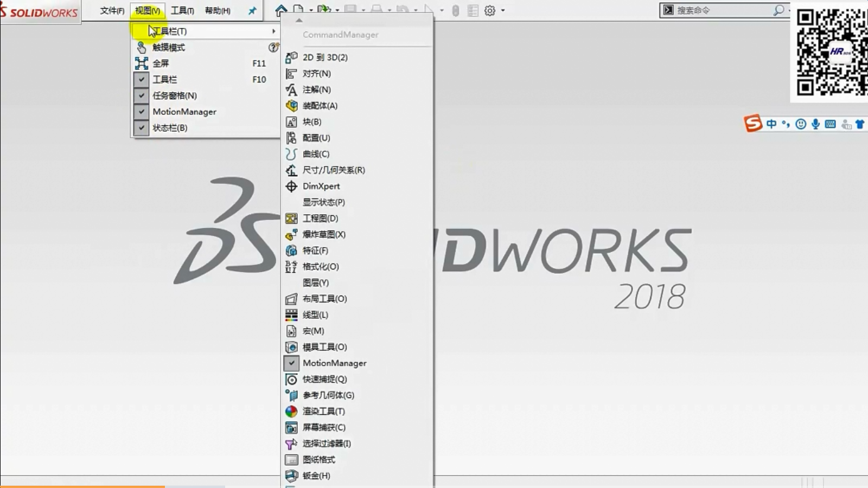The image size is (868, 488).
Task: Click the 2D to 3D toolbar icon
Action: coord(291,57)
